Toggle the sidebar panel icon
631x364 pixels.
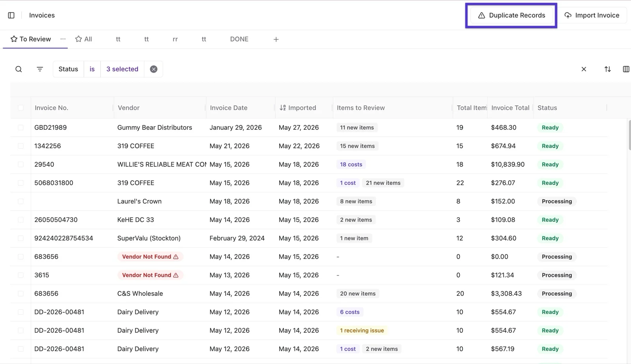[x=11, y=15]
